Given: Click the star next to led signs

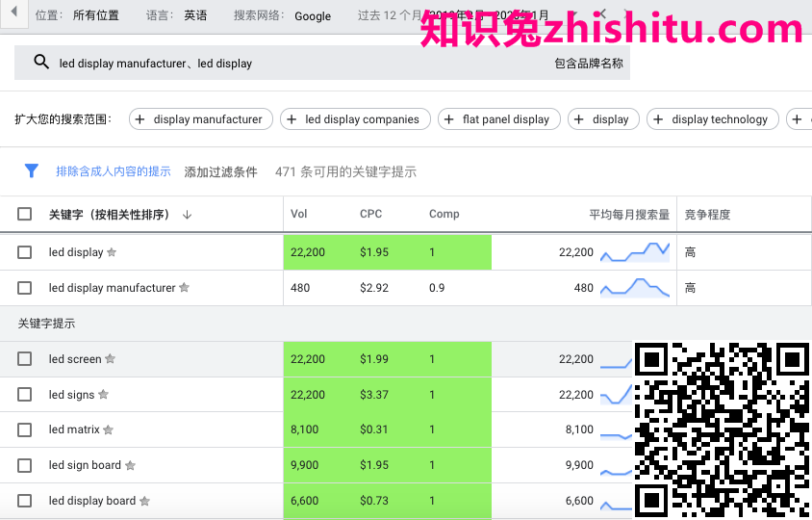Looking at the screenshot, I should (103, 395).
